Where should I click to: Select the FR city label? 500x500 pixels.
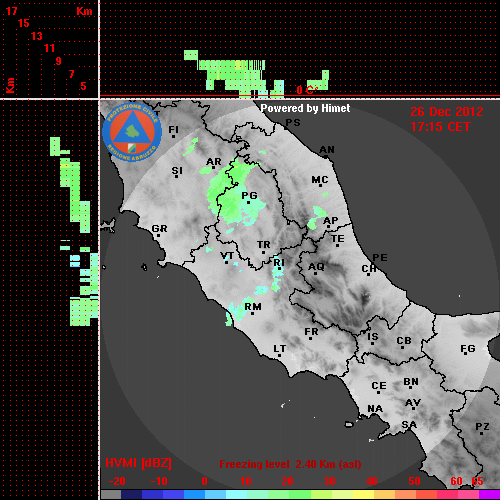tap(311, 332)
